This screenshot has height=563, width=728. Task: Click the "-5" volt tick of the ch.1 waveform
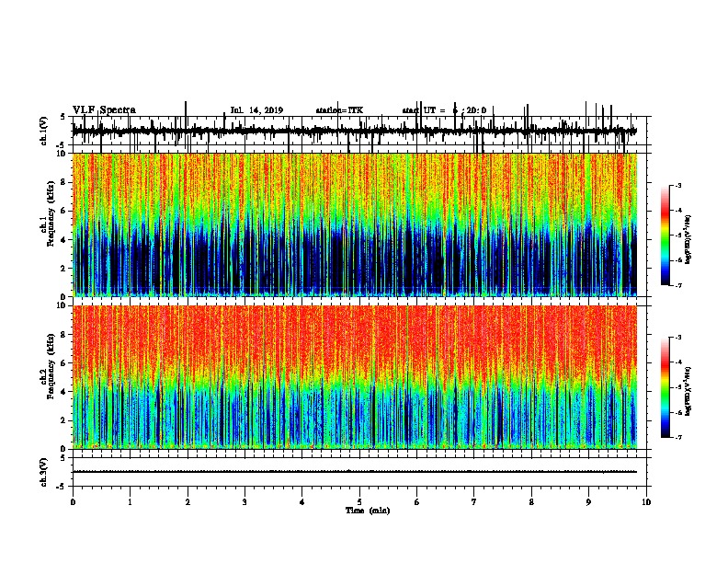pyautogui.click(x=62, y=145)
